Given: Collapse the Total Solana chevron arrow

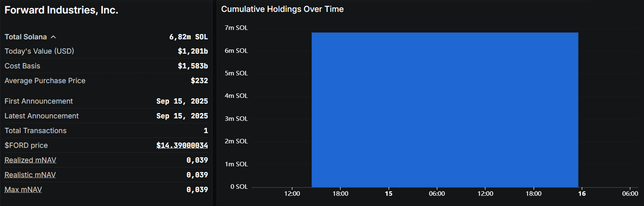Looking at the screenshot, I should pos(53,37).
